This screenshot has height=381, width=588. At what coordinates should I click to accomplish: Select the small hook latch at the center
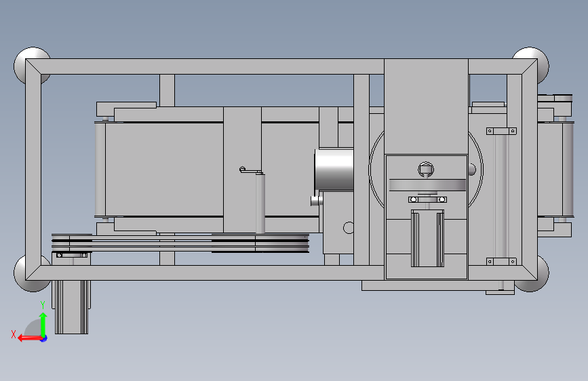pos(250,171)
